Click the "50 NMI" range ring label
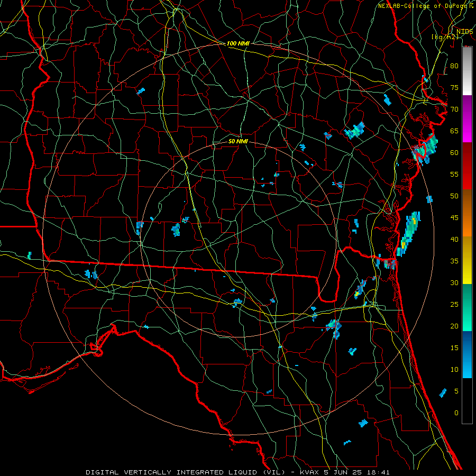Image resolution: width=476 pixels, height=476 pixels. tap(238, 141)
